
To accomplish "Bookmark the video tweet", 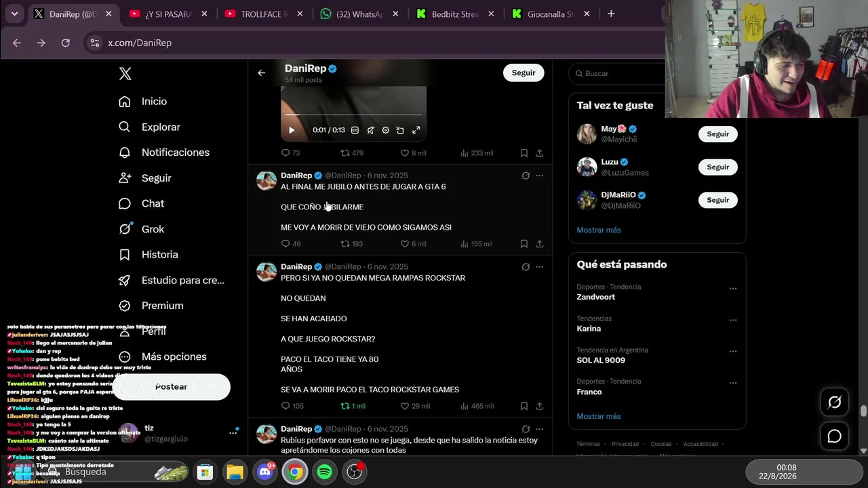I will pos(524,153).
